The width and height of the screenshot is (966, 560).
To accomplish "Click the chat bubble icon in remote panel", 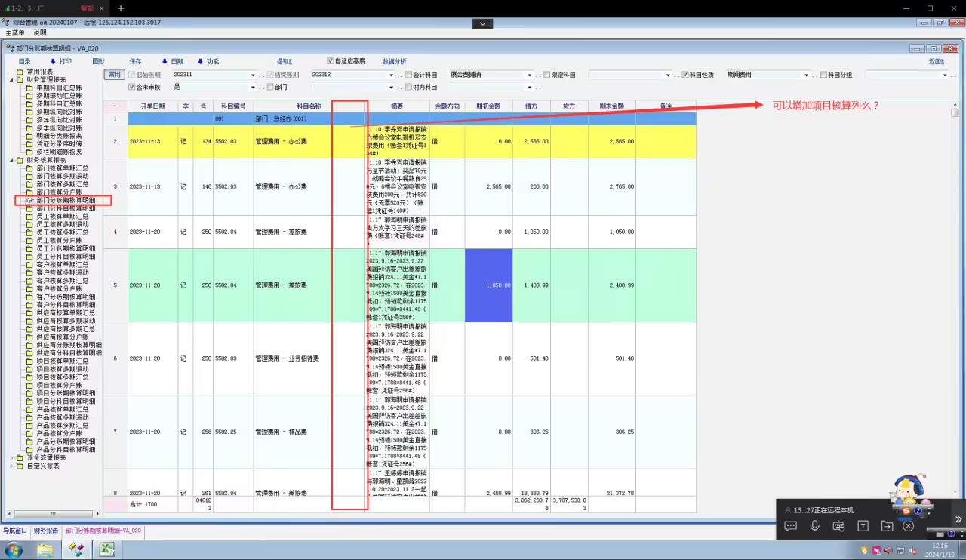I will 791,526.
